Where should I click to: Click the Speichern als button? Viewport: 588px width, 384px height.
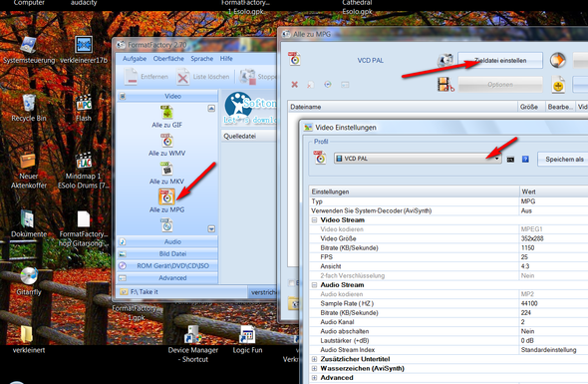564,160
